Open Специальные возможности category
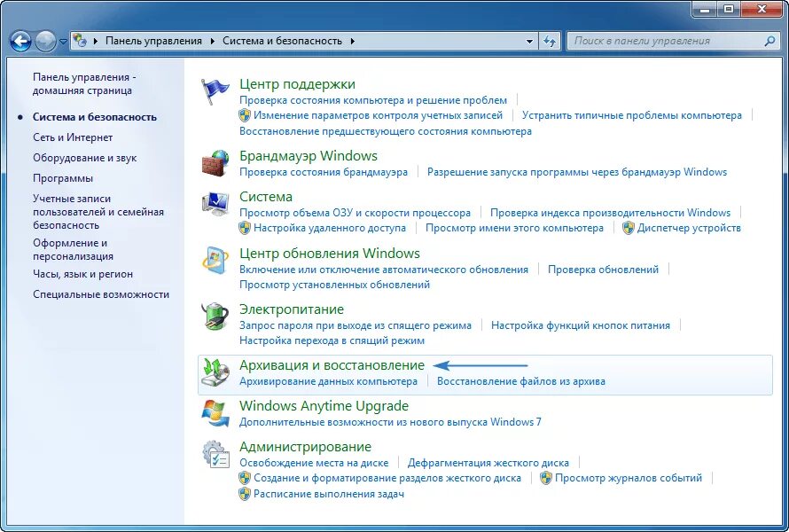This screenshot has width=789, height=532. coord(101,294)
